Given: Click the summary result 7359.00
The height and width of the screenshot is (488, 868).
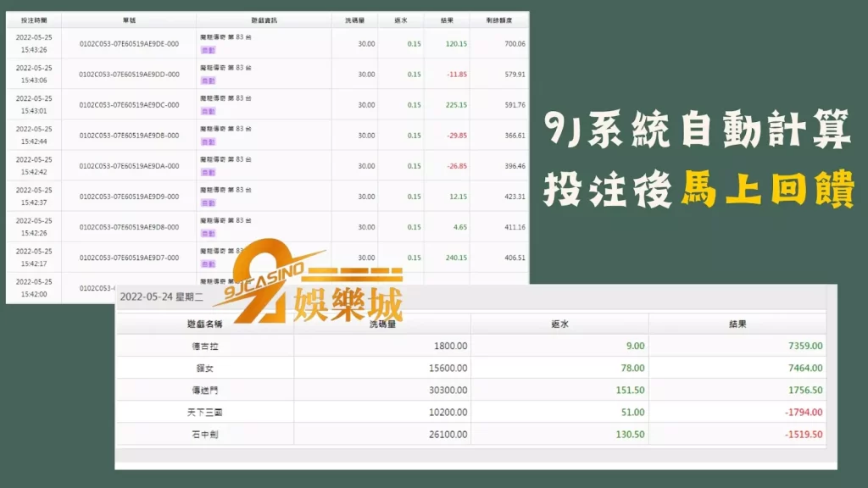Looking at the screenshot, I should click(805, 346).
